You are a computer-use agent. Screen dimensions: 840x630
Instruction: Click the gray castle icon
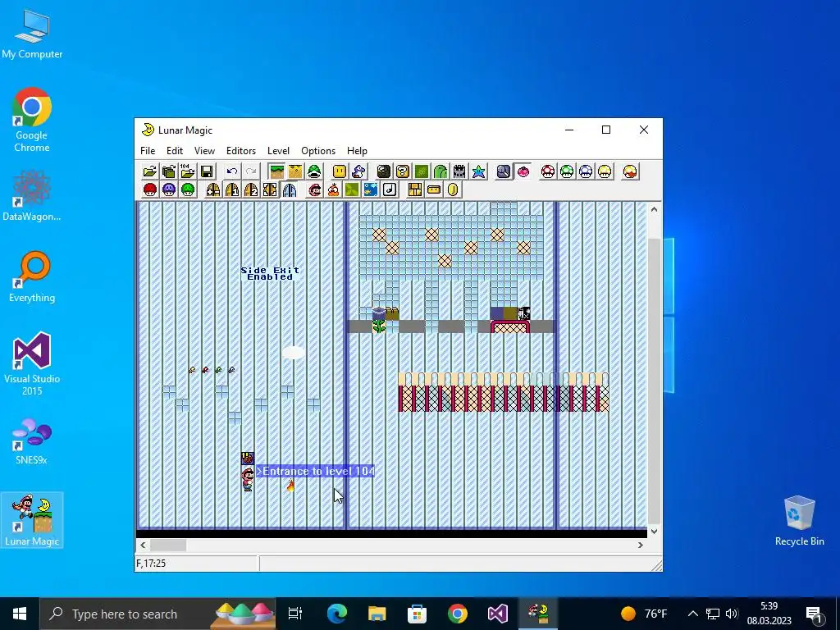pyautogui.click(x=459, y=171)
